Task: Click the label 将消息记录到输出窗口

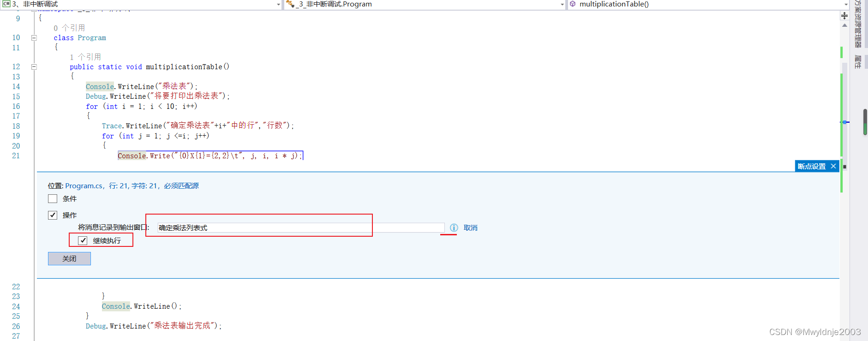Action: (x=114, y=227)
